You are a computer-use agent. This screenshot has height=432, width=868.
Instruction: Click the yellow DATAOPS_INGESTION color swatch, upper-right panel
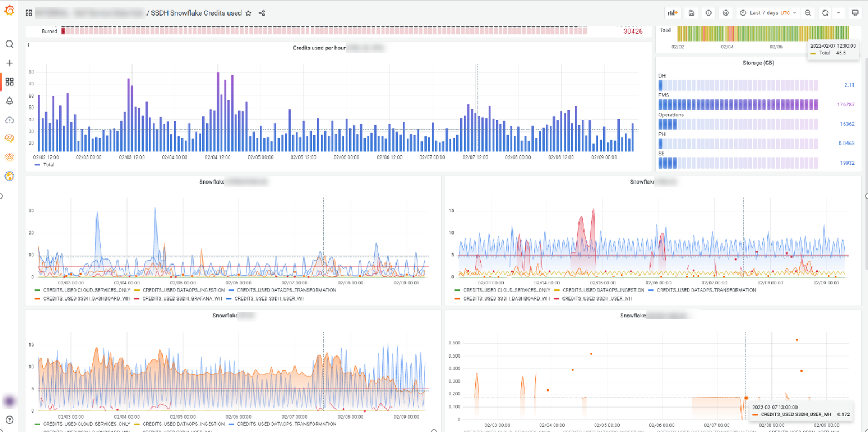[x=556, y=290]
